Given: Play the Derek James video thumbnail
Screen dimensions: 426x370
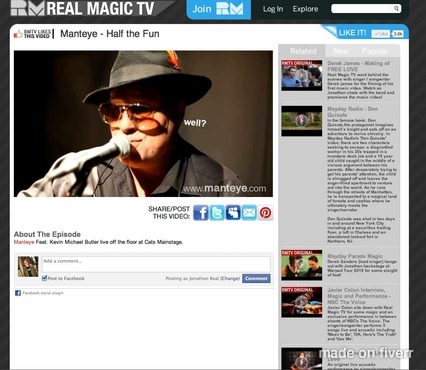Looking at the screenshot, I should click(x=302, y=75).
